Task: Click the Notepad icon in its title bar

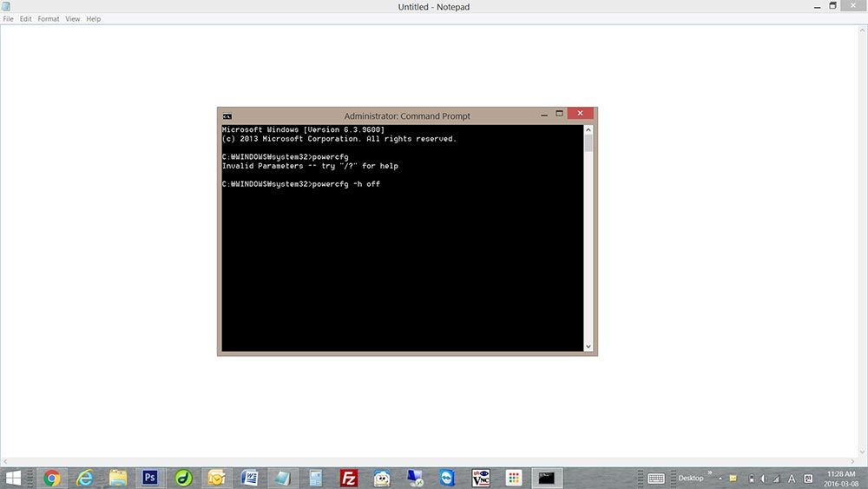Action: 6,6
